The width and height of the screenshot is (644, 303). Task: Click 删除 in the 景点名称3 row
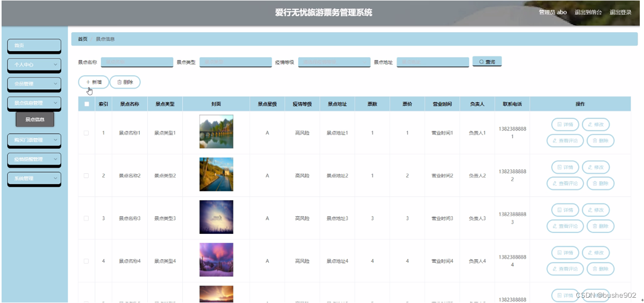(x=601, y=226)
